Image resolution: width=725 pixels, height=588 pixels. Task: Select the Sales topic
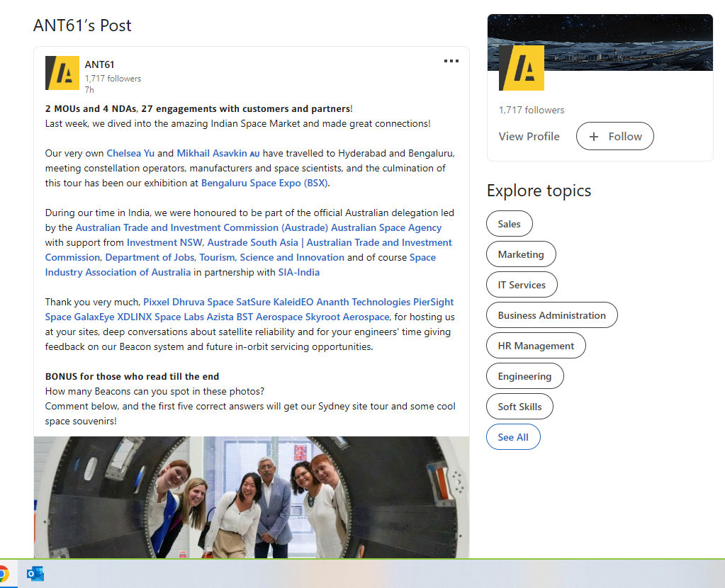[x=509, y=224]
